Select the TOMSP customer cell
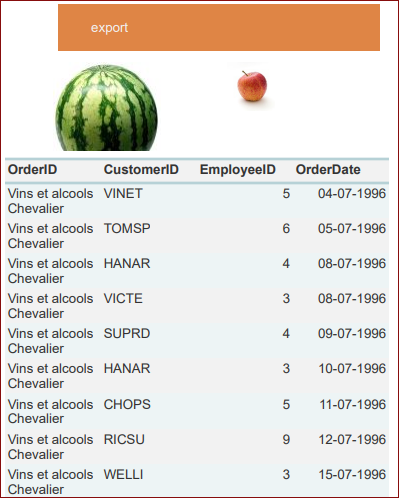Screen dimensions: 399x498 (x=127, y=229)
